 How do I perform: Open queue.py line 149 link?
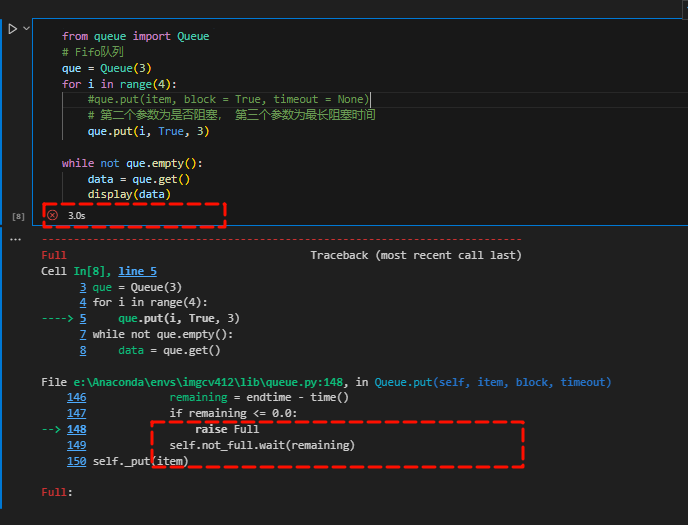pyautogui.click(x=77, y=445)
